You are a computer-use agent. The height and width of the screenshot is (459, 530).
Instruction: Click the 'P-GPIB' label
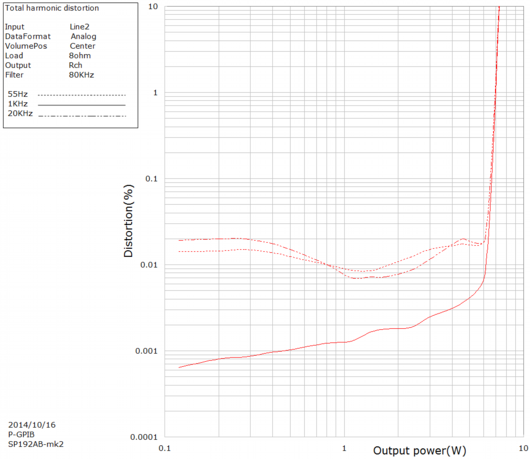click(21, 434)
